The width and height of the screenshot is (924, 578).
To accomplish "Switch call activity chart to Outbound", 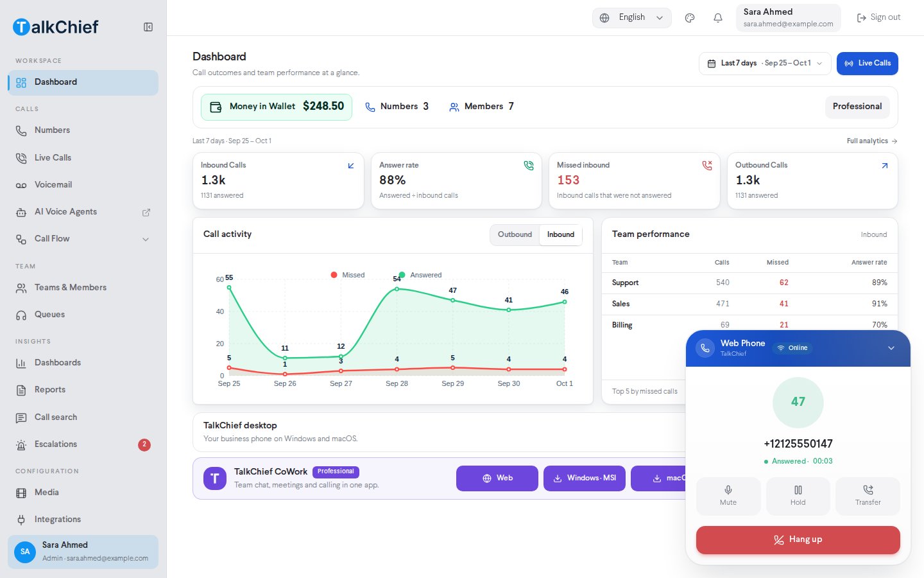I will tap(515, 235).
